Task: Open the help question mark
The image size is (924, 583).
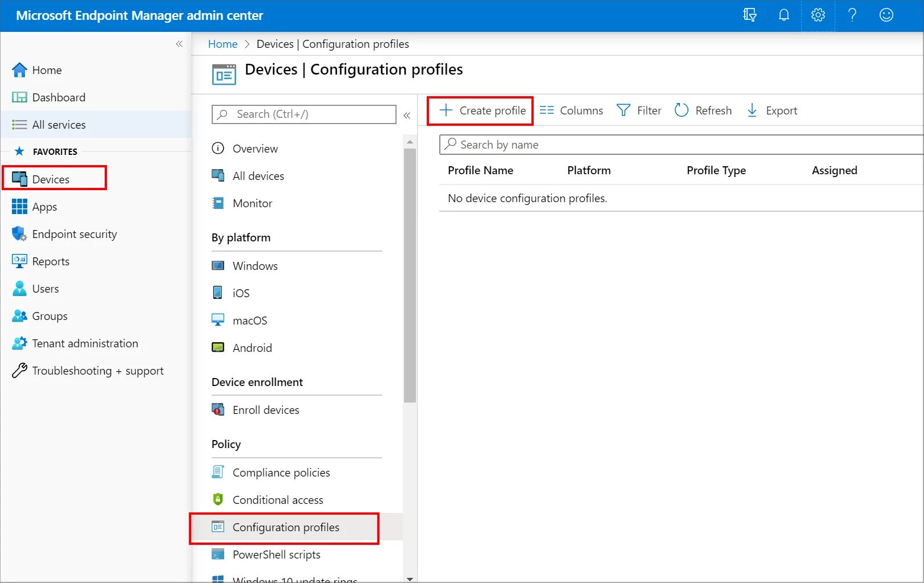Action: [x=852, y=15]
